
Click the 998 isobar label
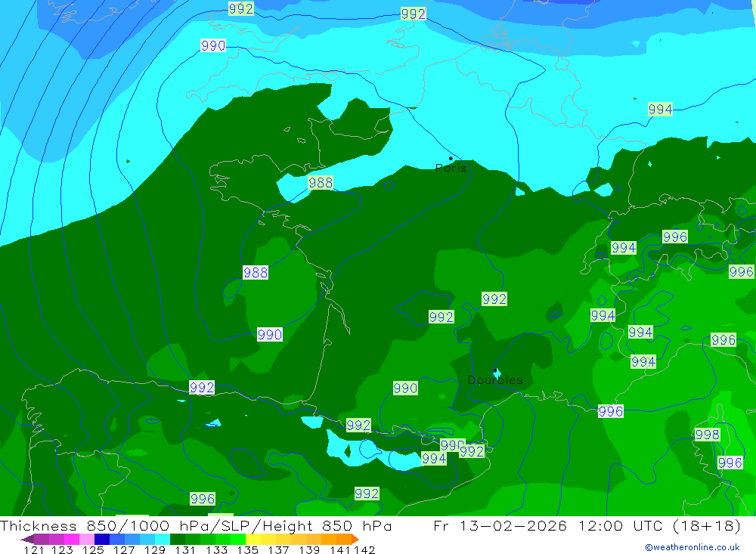coord(708,435)
